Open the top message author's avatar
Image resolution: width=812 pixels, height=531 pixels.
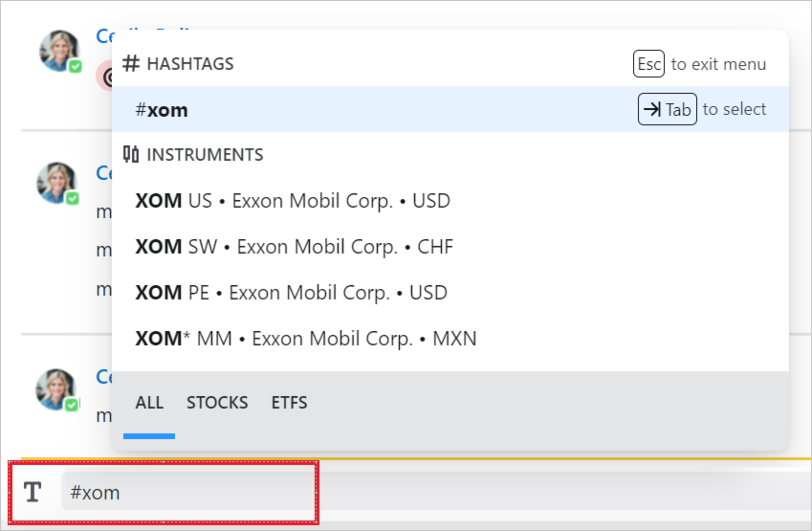pos(60,51)
